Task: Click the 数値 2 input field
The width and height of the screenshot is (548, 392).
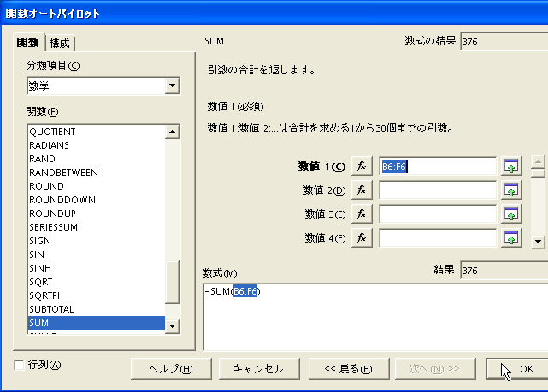Action: click(x=438, y=190)
